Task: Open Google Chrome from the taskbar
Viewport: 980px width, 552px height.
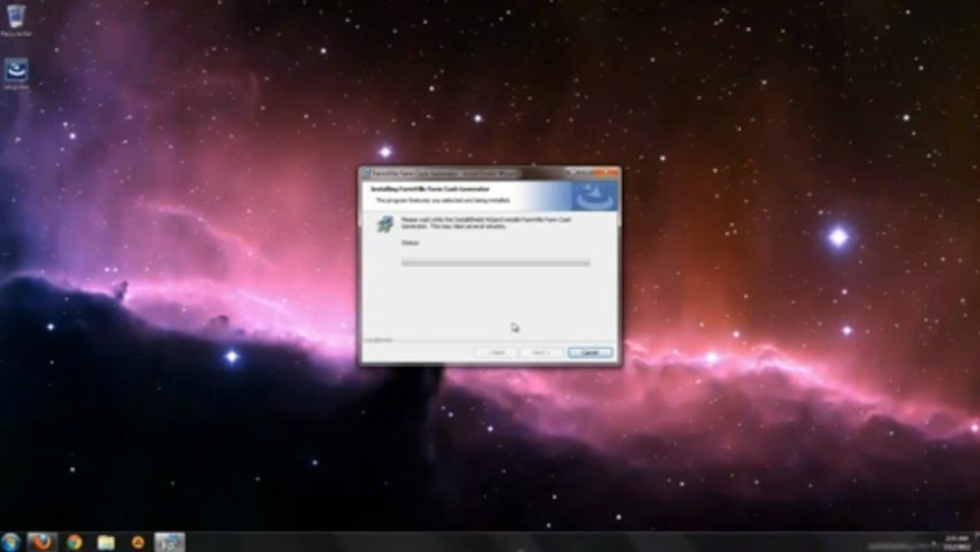Action: [x=74, y=542]
